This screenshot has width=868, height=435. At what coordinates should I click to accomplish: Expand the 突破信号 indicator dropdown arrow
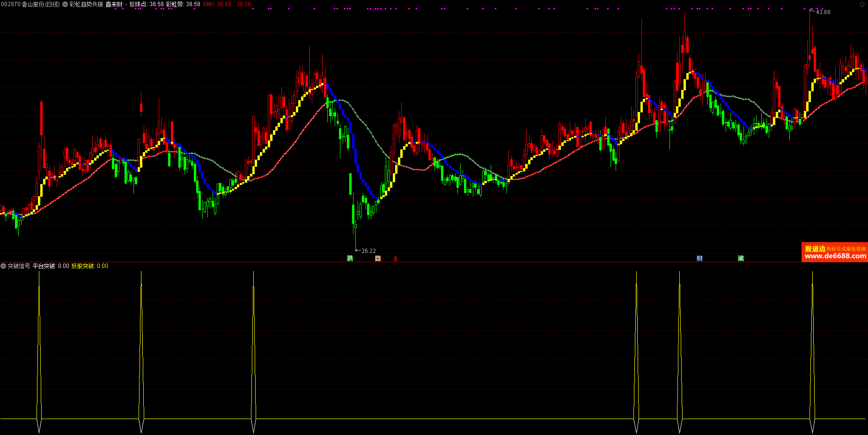point(3,266)
